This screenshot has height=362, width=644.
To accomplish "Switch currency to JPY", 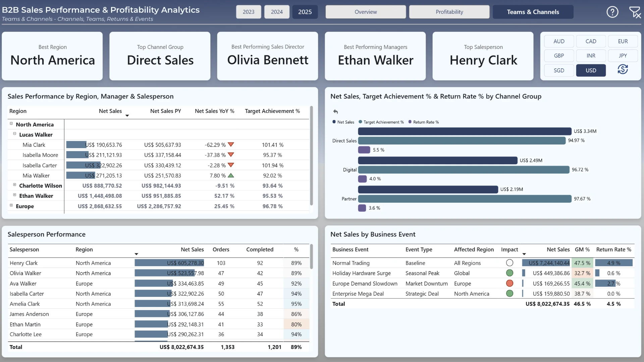I will tap(623, 56).
